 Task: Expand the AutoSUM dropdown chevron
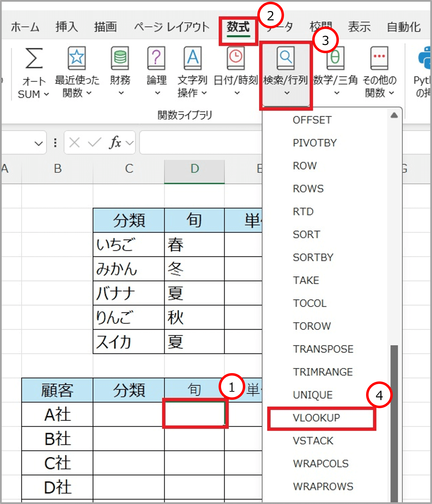click(x=47, y=94)
